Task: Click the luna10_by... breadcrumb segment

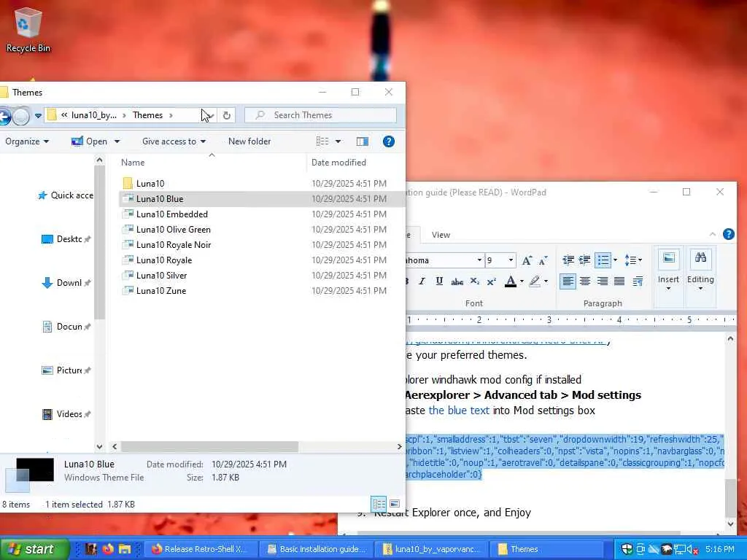Action: point(94,115)
